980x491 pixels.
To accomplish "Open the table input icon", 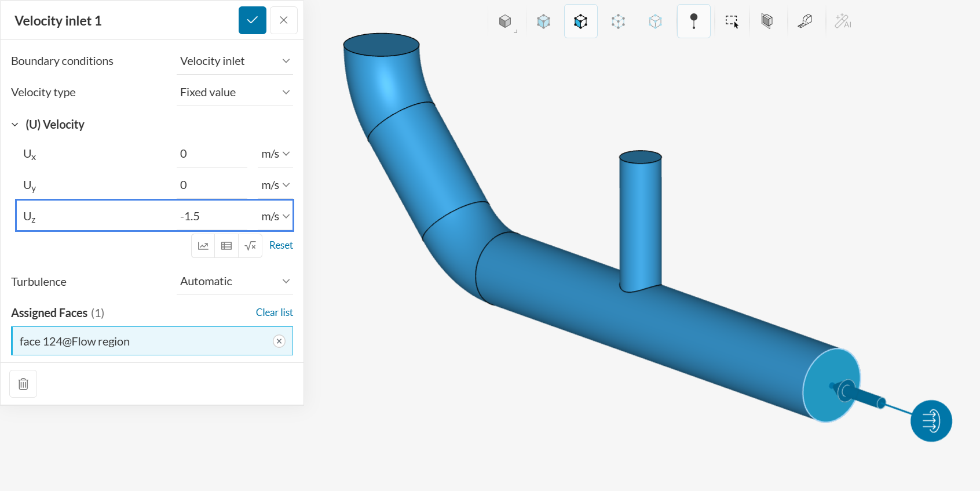I will (226, 246).
